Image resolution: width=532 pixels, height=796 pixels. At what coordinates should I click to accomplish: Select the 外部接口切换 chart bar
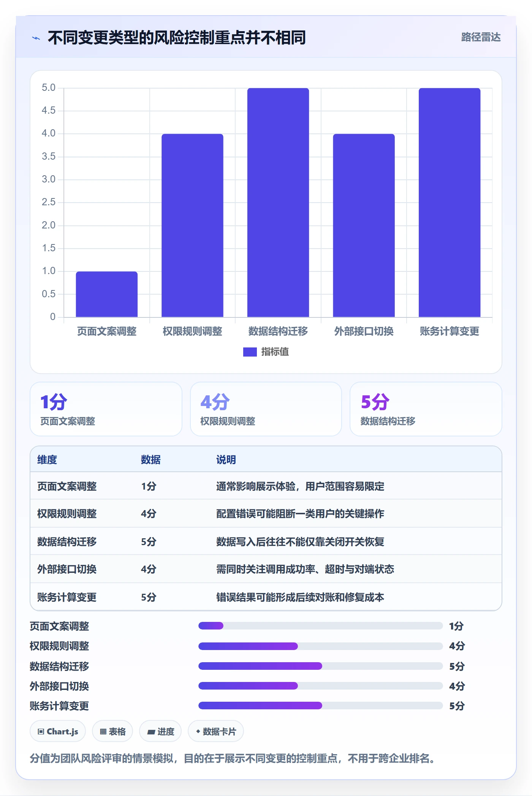pos(364,225)
